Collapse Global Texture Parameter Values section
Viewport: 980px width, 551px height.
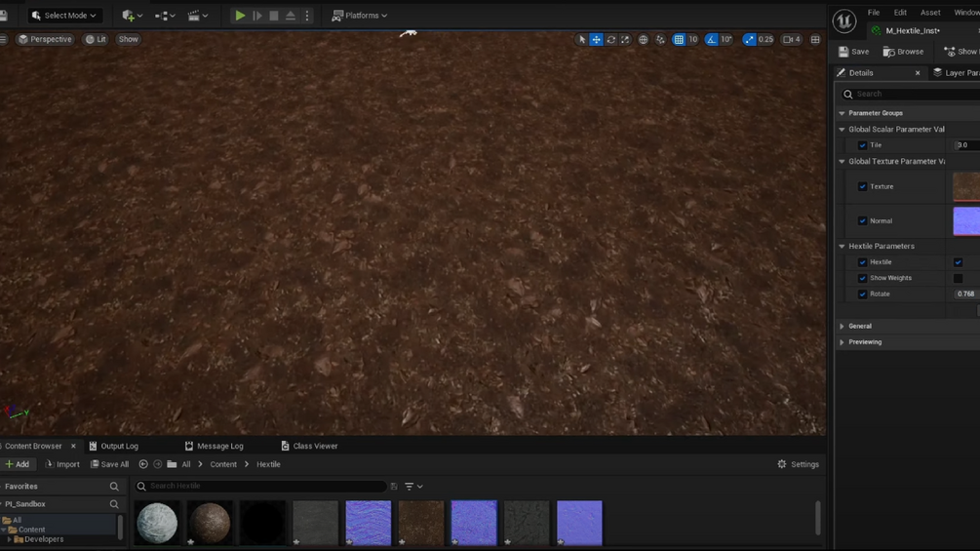pos(842,161)
